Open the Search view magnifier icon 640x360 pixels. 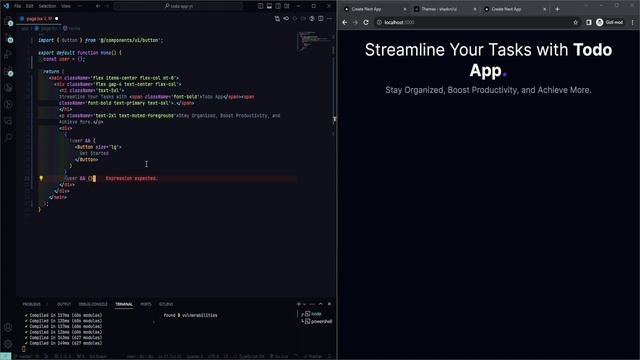(x=8, y=138)
